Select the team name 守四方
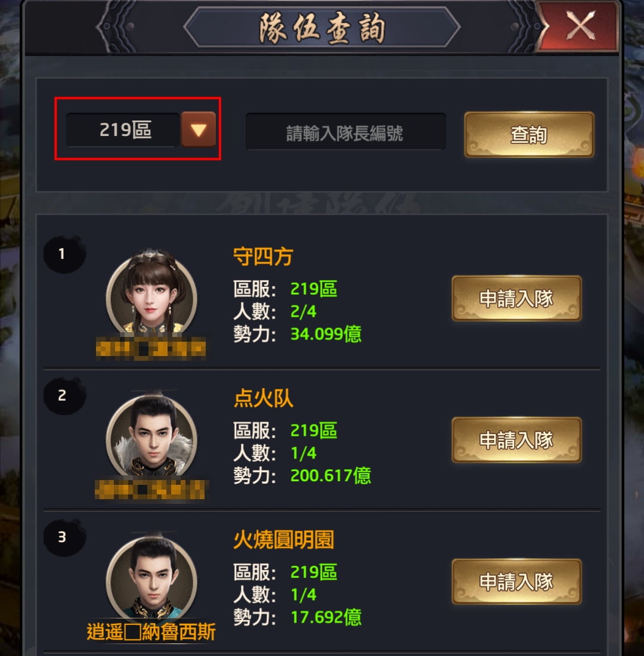This screenshot has height=656, width=644. [263, 256]
